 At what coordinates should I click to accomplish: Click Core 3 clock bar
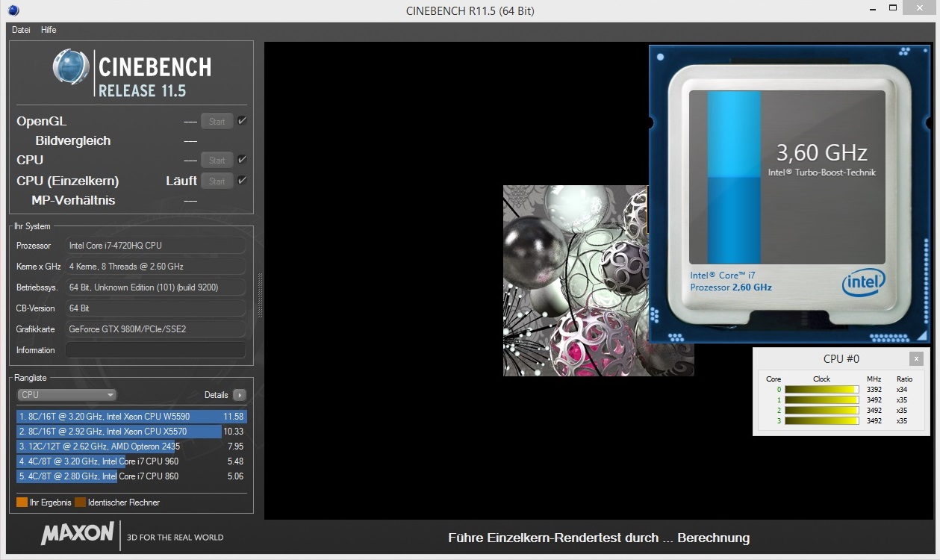click(x=822, y=421)
